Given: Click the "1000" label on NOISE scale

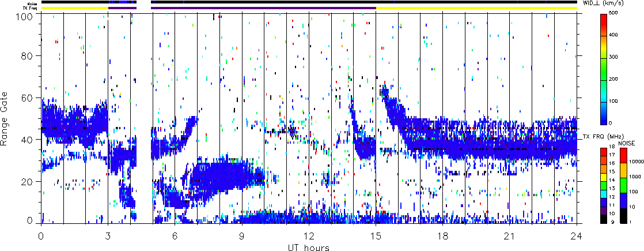Looking at the screenshot, I should [x=635, y=177].
